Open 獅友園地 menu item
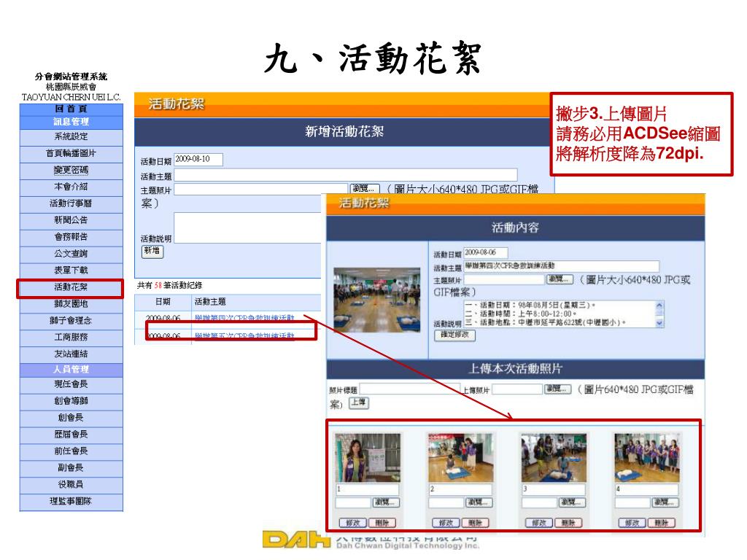This screenshot has height=560, width=747. click(x=71, y=304)
